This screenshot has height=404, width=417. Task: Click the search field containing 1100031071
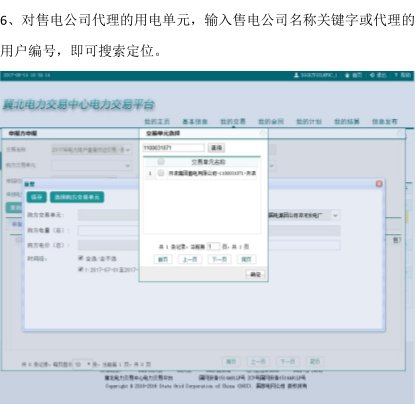[173, 148]
